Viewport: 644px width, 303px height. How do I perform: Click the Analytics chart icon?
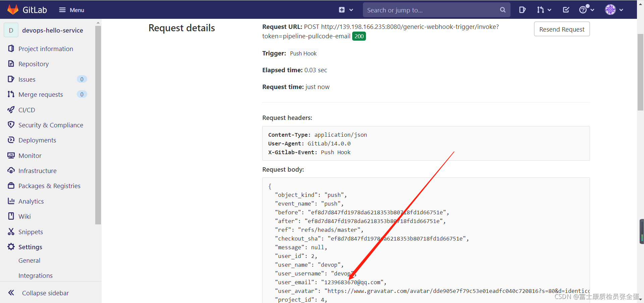pyautogui.click(x=11, y=201)
